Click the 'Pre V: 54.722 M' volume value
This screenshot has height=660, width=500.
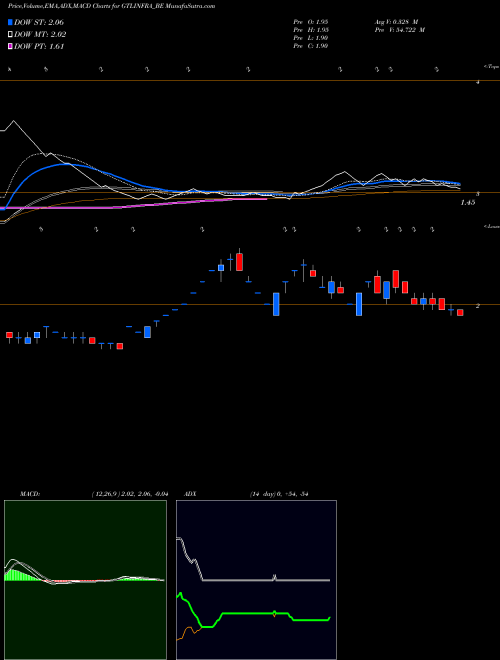tap(399, 30)
